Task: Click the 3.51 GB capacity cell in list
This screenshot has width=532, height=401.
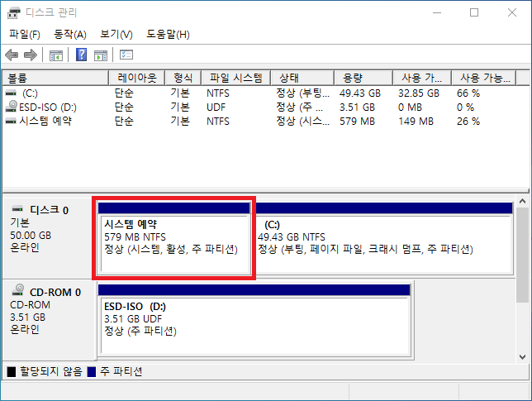Action: 357,107
